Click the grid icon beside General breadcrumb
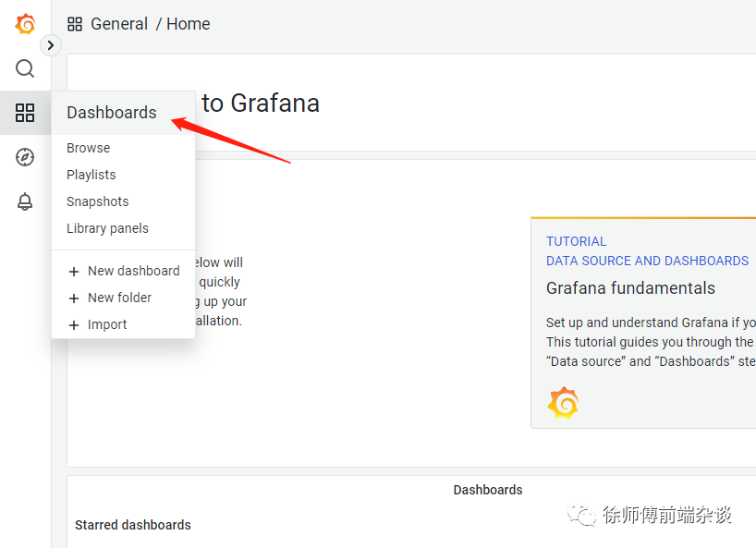This screenshot has width=756, height=548. 75,24
